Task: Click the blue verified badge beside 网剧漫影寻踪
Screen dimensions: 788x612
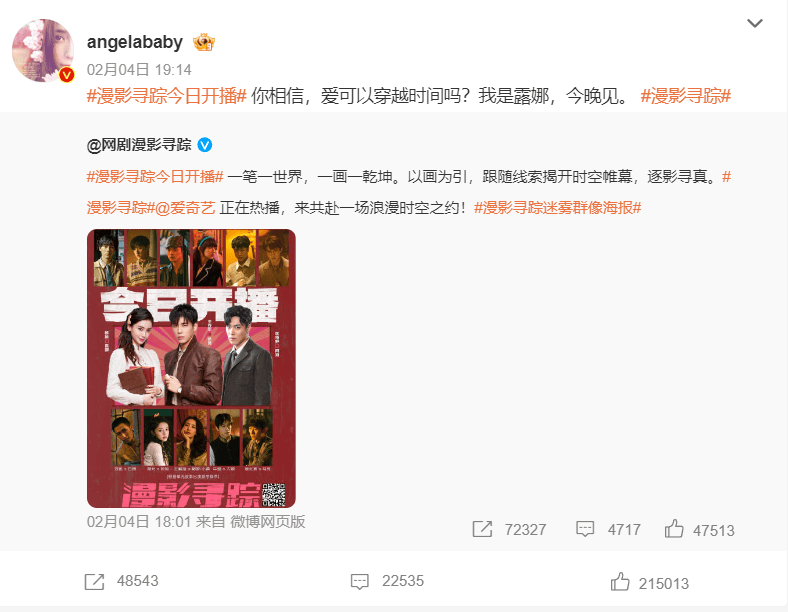Action: 205,145
